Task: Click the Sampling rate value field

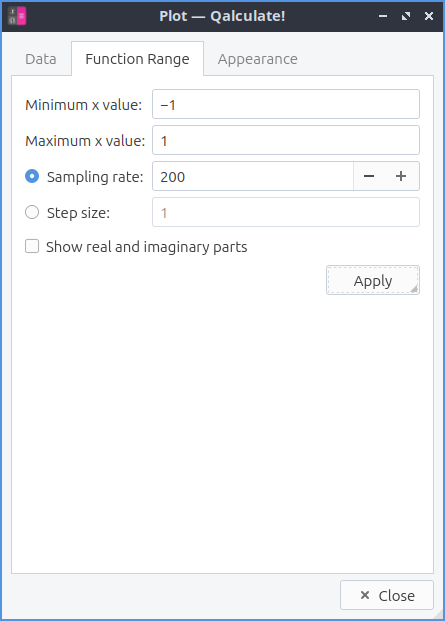Action: click(253, 176)
